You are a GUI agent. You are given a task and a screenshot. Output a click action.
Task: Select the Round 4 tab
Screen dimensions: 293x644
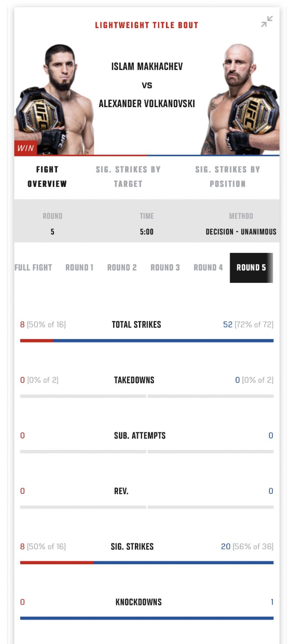[208, 268]
